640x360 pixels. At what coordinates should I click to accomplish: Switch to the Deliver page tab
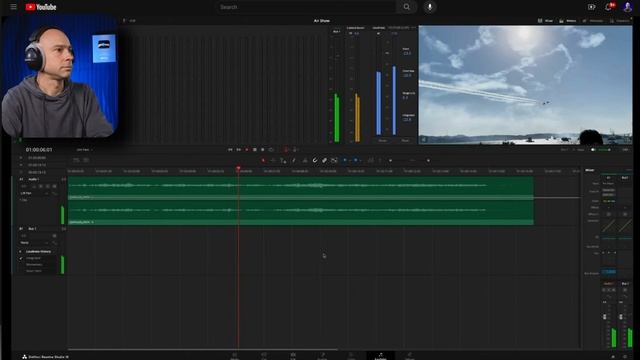[409, 356]
